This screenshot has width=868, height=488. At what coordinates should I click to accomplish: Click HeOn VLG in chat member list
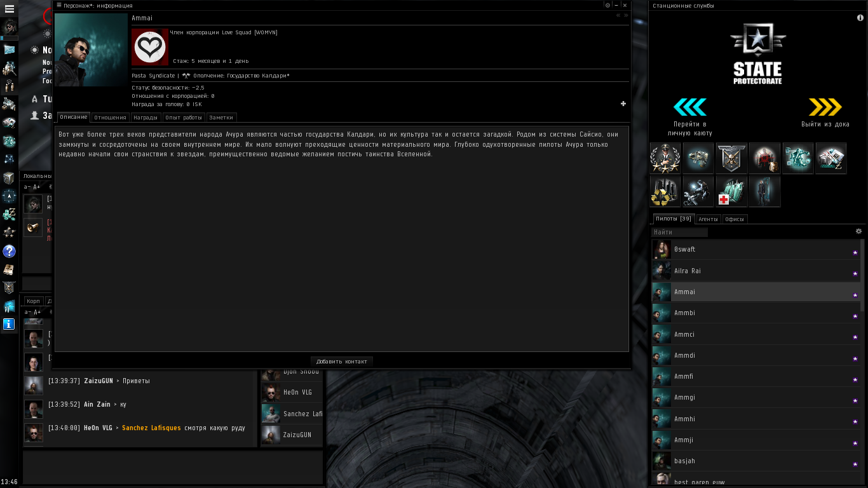coord(292,393)
